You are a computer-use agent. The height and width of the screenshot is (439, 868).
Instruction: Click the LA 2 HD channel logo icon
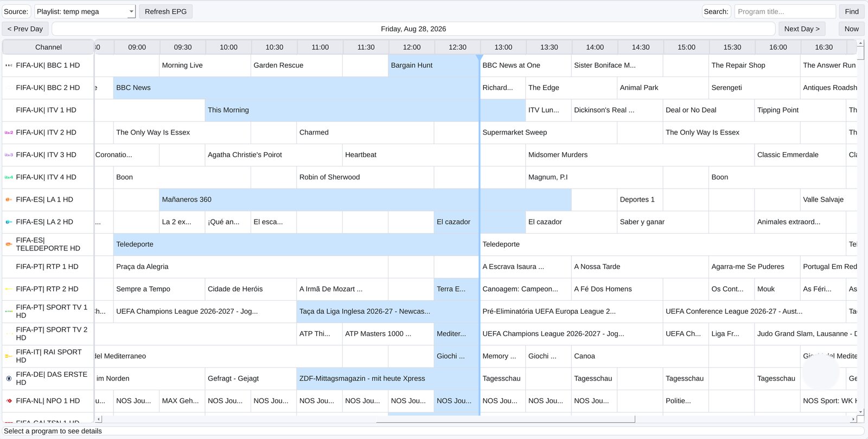point(9,222)
